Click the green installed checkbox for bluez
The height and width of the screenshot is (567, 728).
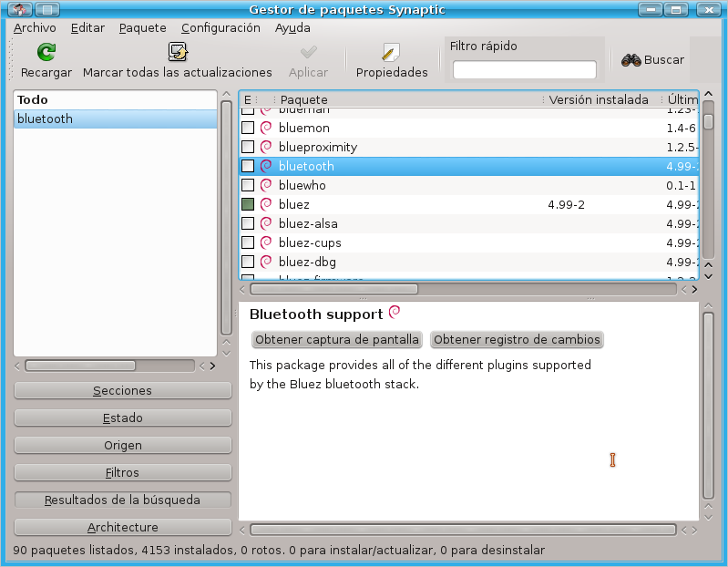[x=248, y=204]
